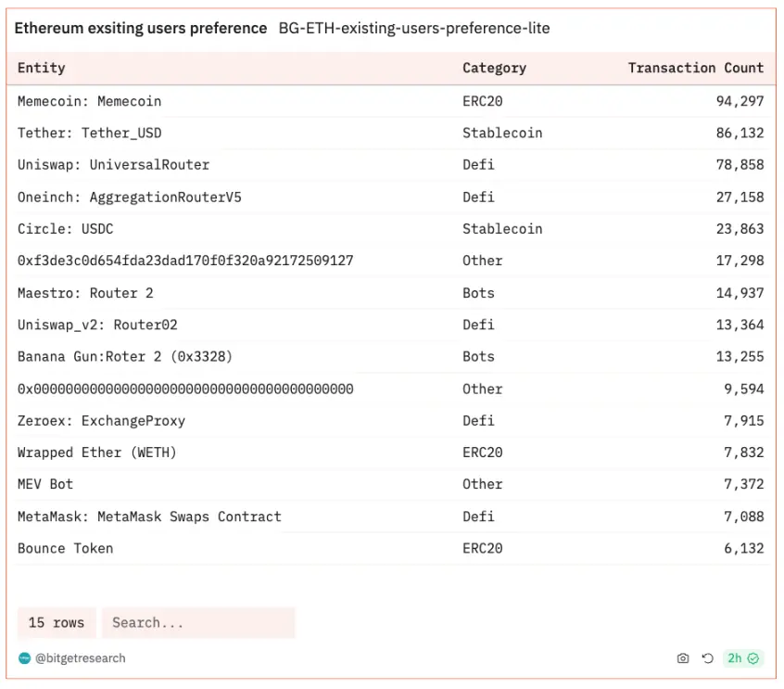This screenshot has height=689, width=784.
Task: Click the Banana Gun:Roter 2 entity cell
Action: (x=125, y=357)
